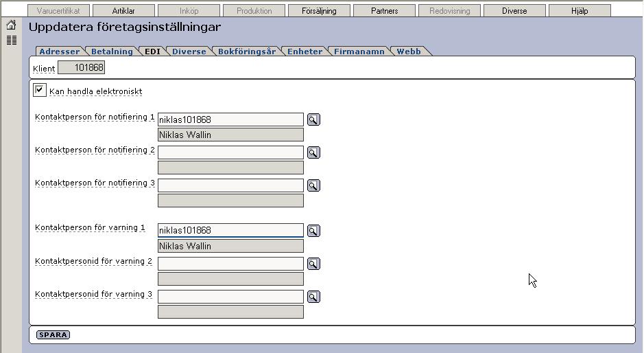Switch to the Diverse settings tab
The height and width of the screenshot is (353, 644).
coord(189,52)
